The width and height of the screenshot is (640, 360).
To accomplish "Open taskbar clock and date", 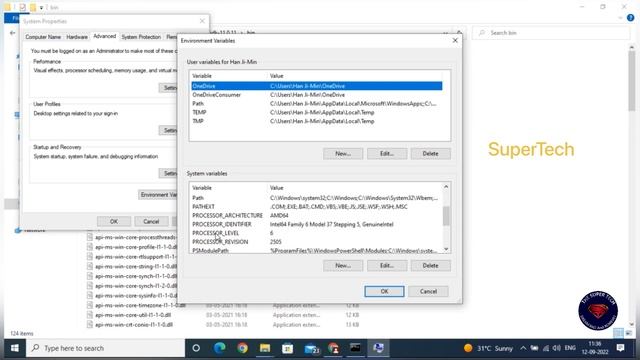I will (595, 348).
